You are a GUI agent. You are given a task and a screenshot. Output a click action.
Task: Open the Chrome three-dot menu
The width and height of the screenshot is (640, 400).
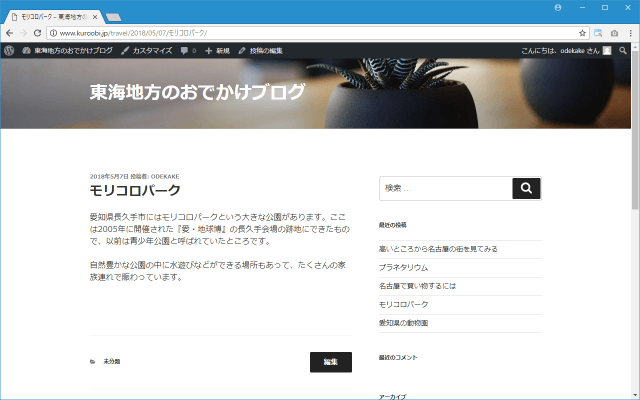[x=630, y=33]
